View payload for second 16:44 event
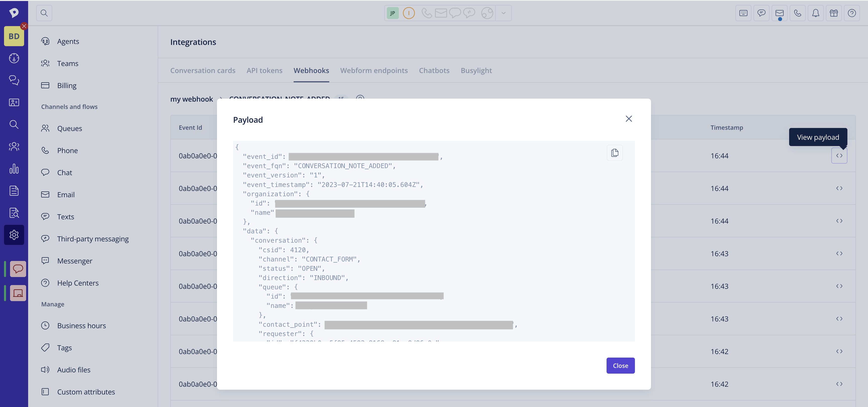This screenshot has height=407, width=868. 839,188
